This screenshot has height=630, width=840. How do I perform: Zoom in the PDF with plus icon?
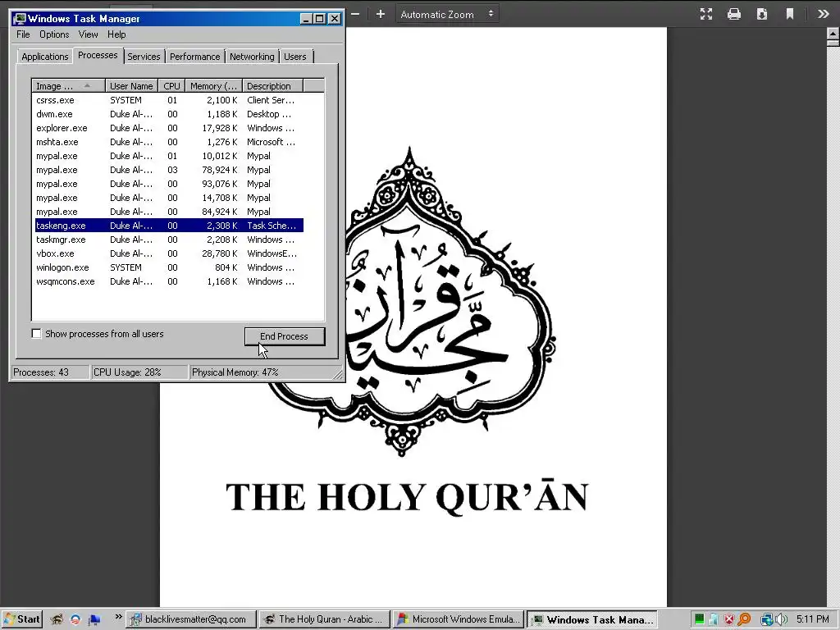381,14
